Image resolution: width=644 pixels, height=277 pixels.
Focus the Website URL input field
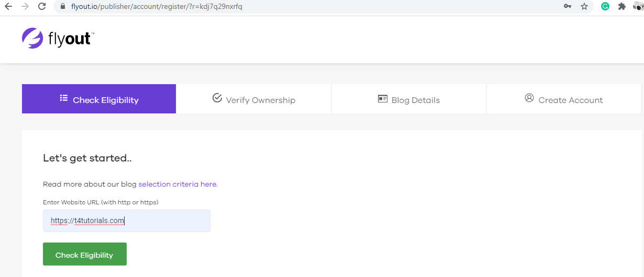(127, 221)
